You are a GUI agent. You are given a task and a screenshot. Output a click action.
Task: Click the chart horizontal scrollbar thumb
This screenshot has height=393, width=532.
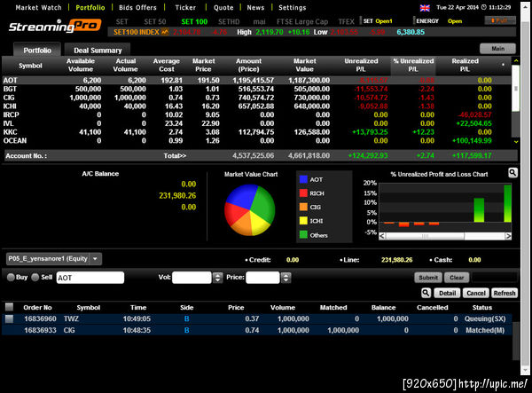coord(425,236)
